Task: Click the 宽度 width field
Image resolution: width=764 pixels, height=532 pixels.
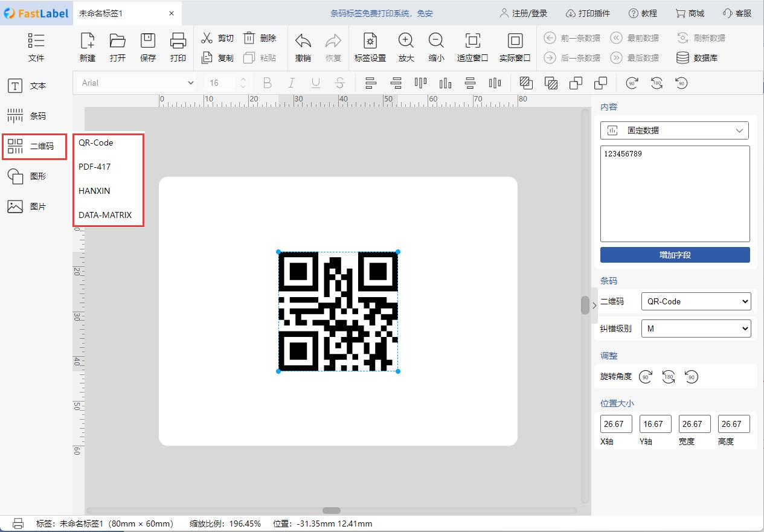Action: pos(695,424)
